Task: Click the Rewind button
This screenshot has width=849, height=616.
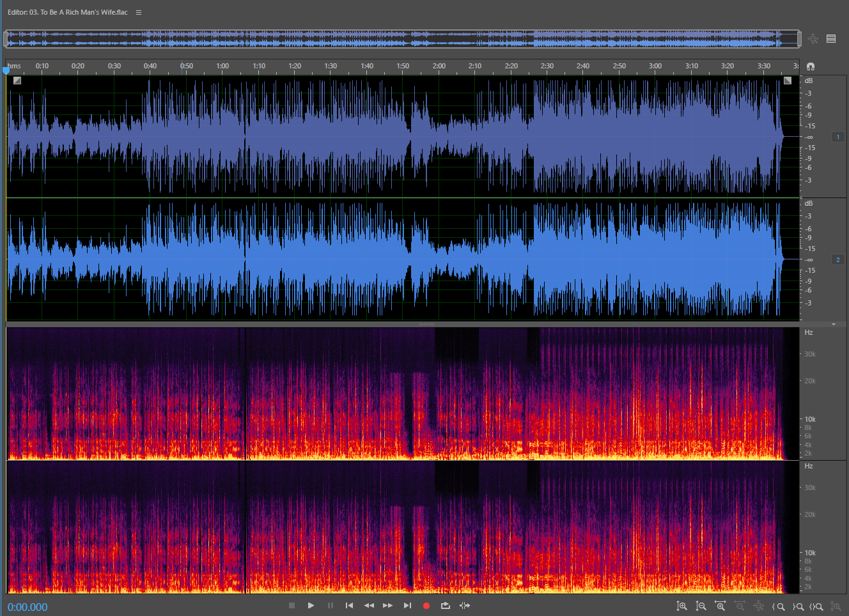Action: click(x=369, y=606)
